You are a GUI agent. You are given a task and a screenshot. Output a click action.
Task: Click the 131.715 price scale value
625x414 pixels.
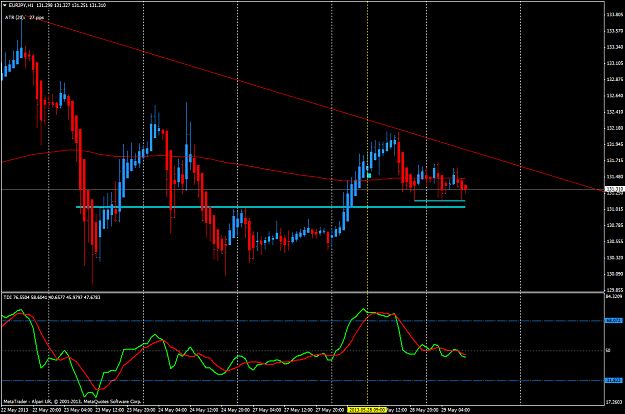(x=614, y=160)
